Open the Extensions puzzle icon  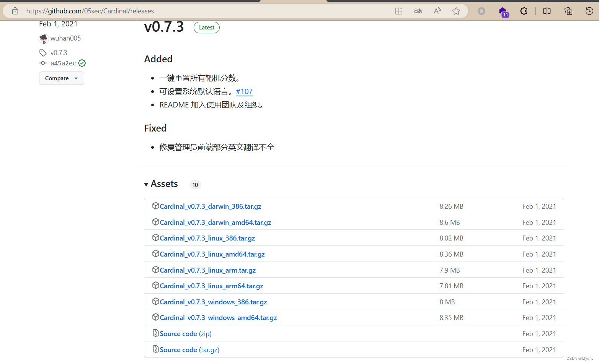[524, 11]
